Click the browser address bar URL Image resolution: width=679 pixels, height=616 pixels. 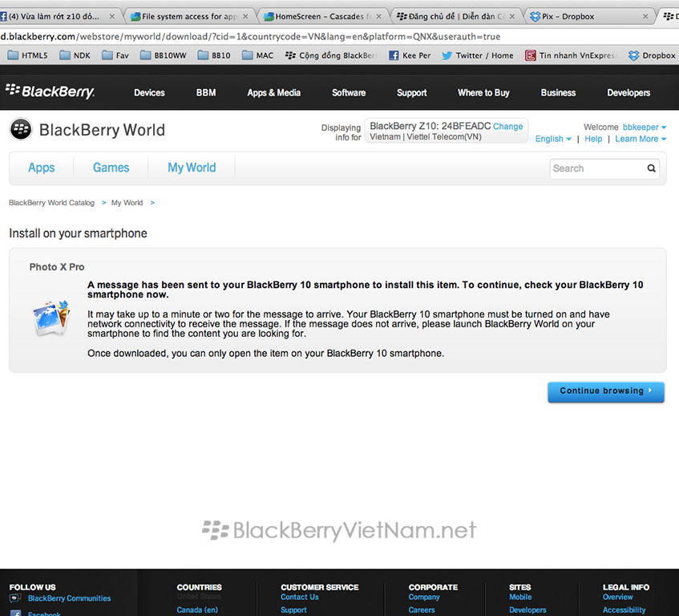click(250, 37)
